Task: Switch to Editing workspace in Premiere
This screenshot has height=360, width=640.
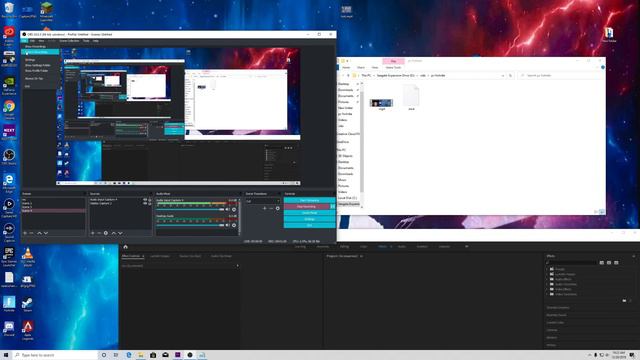Action: pyautogui.click(x=344, y=247)
